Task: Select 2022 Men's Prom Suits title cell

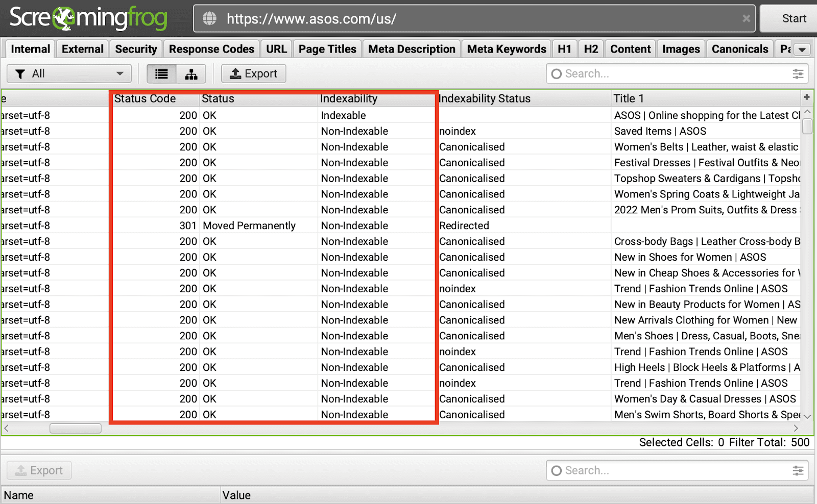Action: click(x=707, y=210)
